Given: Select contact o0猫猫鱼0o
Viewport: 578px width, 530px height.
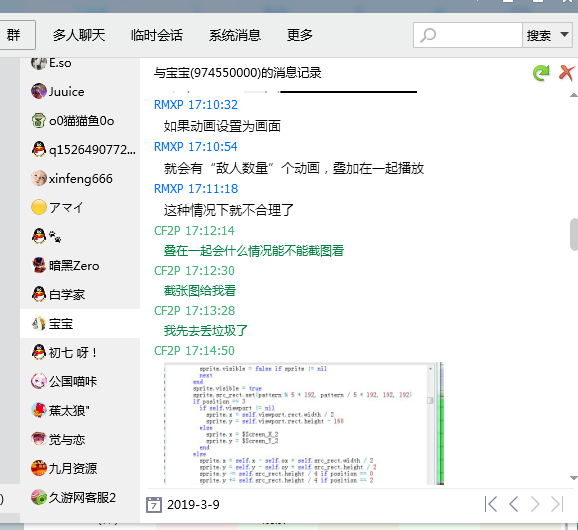Looking at the screenshot, I should tap(80, 121).
